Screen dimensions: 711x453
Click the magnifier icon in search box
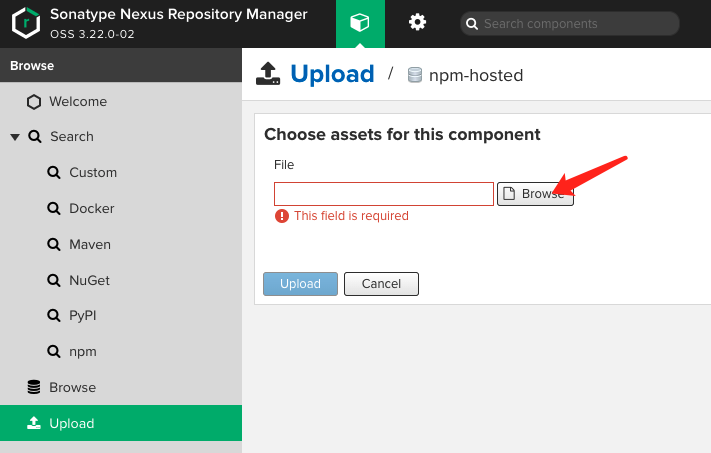point(472,24)
